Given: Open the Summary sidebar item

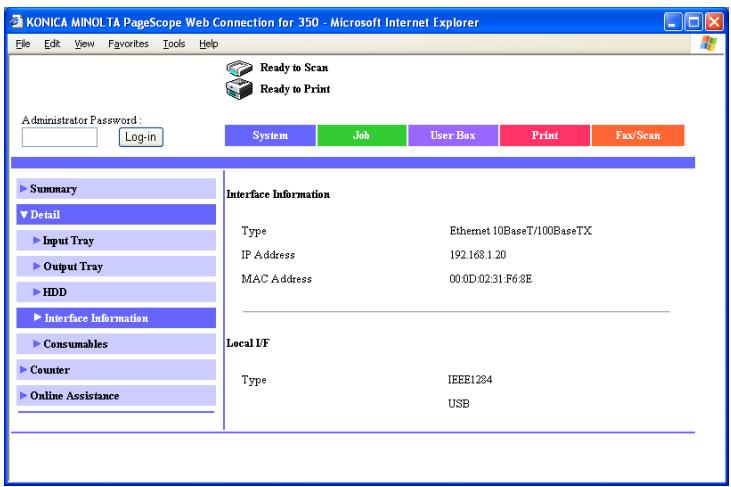Looking at the screenshot, I should (116, 189).
